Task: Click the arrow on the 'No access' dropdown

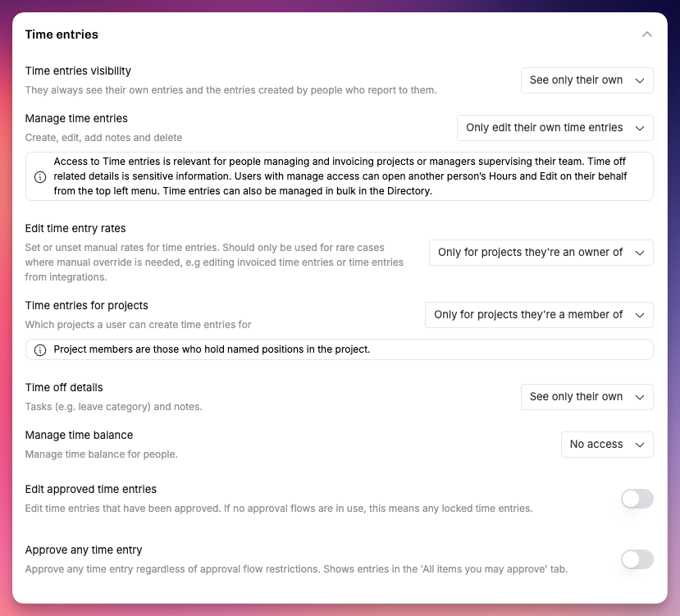Action: (x=639, y=445)
